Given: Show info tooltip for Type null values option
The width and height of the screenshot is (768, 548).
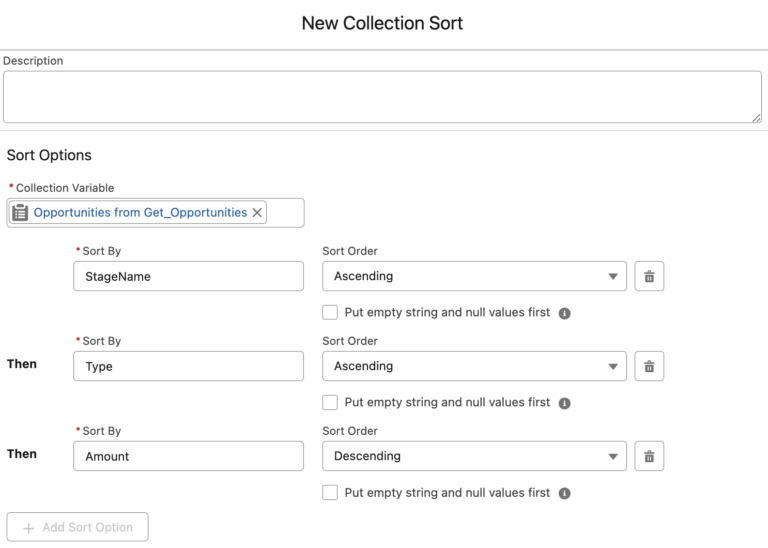Looking at the screenshot, I should coord(564,403).
